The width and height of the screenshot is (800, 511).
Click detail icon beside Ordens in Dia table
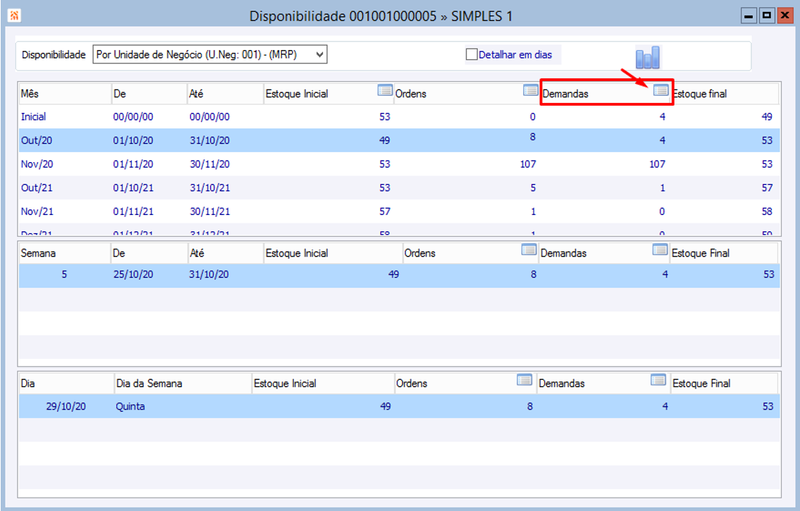(524, 380)
